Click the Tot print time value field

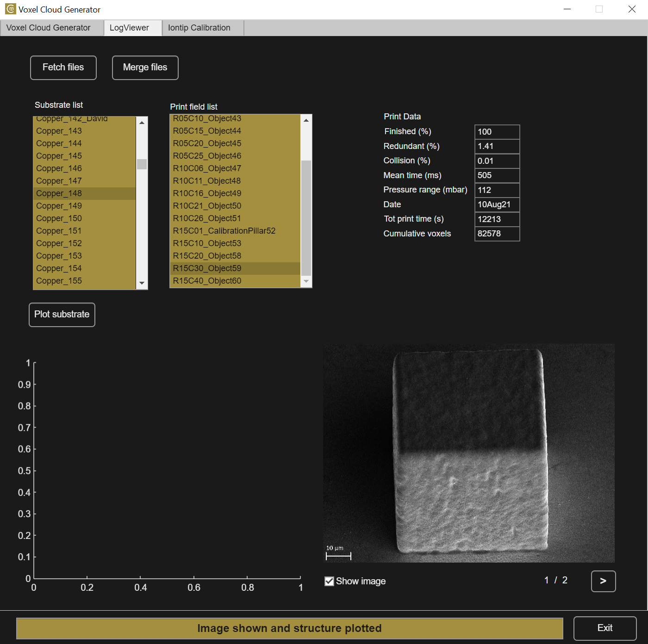click(497, 219)
